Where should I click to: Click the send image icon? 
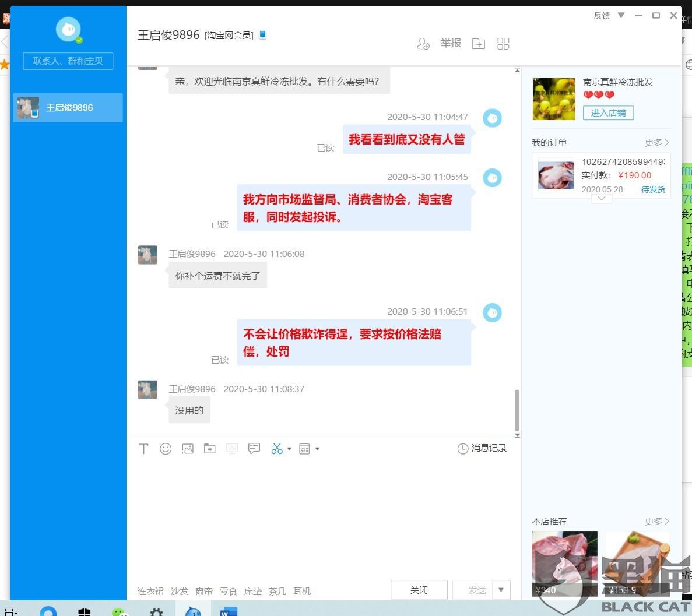tap(188, 449)
